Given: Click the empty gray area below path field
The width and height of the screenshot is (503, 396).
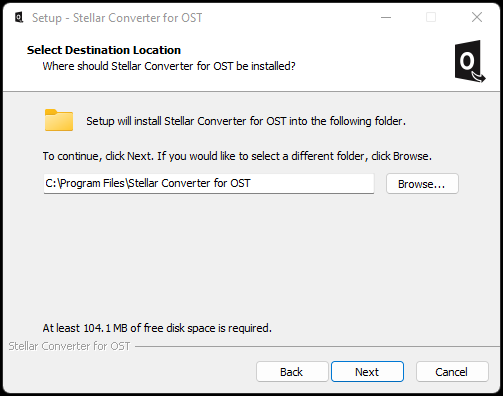Looking at the screenshot, I should (x=250, y=257).
